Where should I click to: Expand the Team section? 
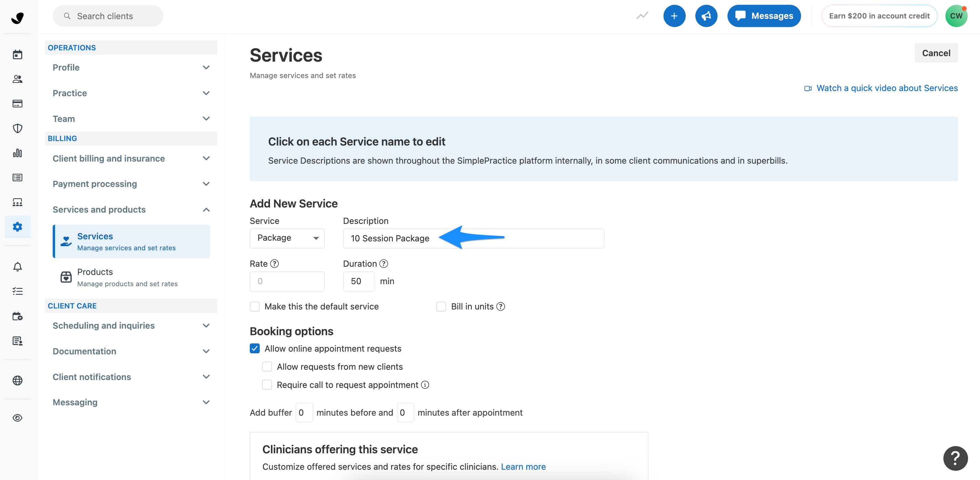[x=131, y=119]
